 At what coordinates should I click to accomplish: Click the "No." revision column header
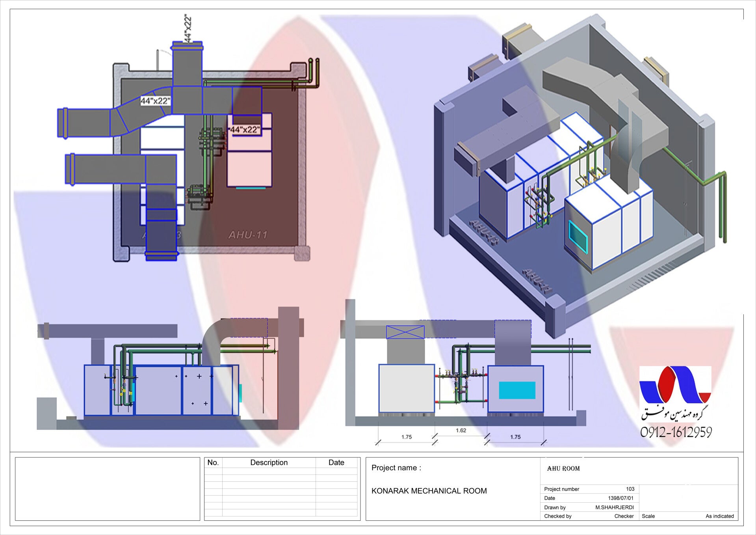[213, 463]
